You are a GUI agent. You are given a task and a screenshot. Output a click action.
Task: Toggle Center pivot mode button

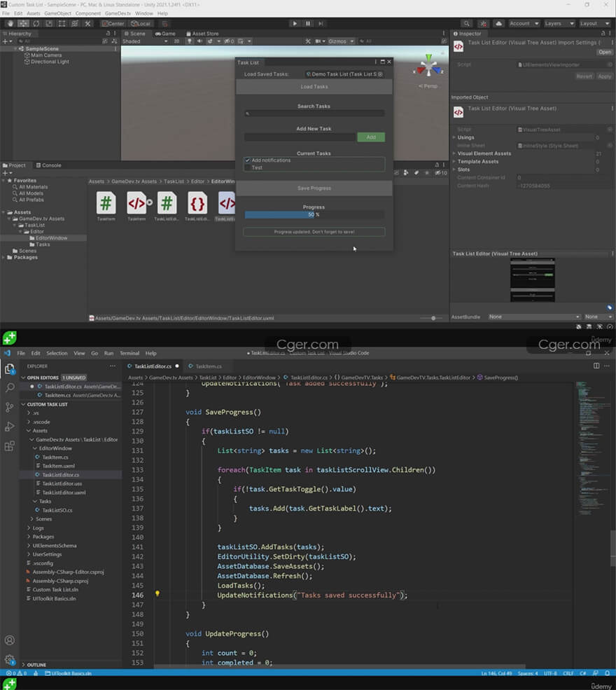[x=113, y=23]
